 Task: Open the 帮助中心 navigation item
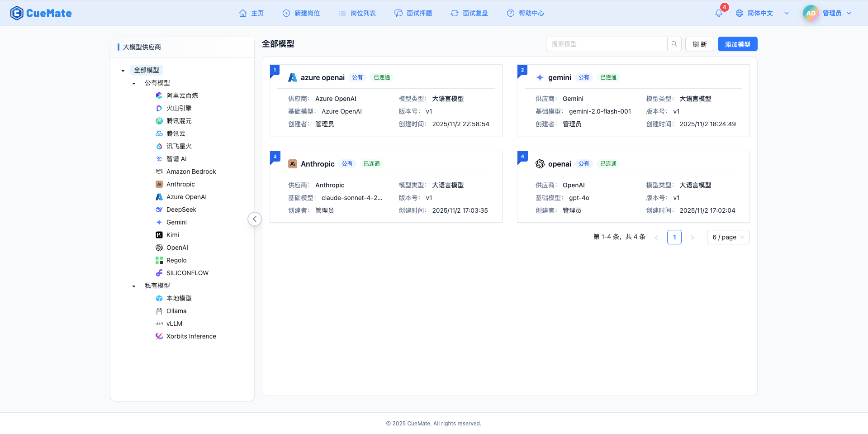(x=525, y=13)
